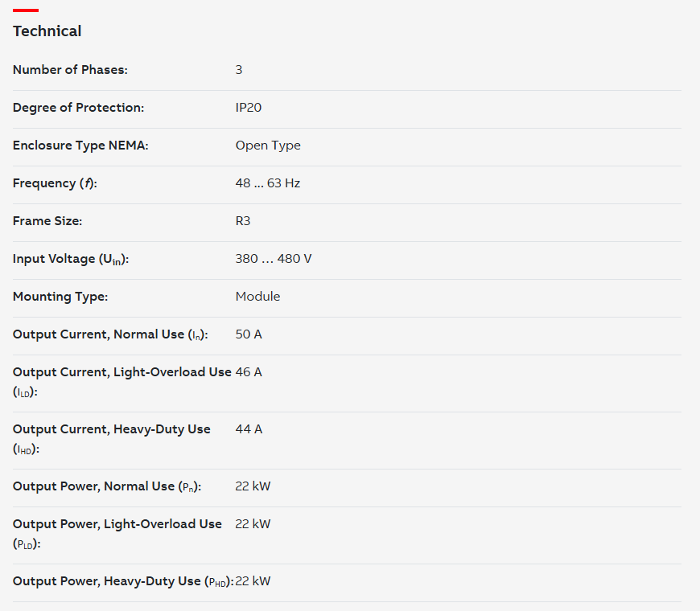Select the Number of Phases label
This screenshot has width=700, height=611.
coord(70,70)
